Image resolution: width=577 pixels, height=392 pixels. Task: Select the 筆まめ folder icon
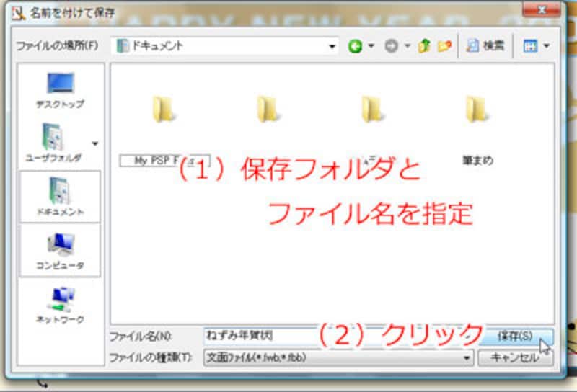coord(477,110)
